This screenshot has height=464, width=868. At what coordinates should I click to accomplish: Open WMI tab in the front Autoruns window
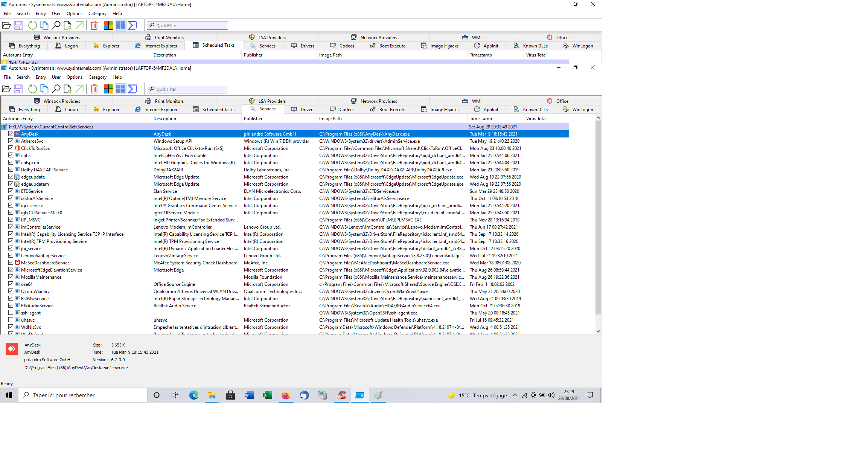pos(472,101)
